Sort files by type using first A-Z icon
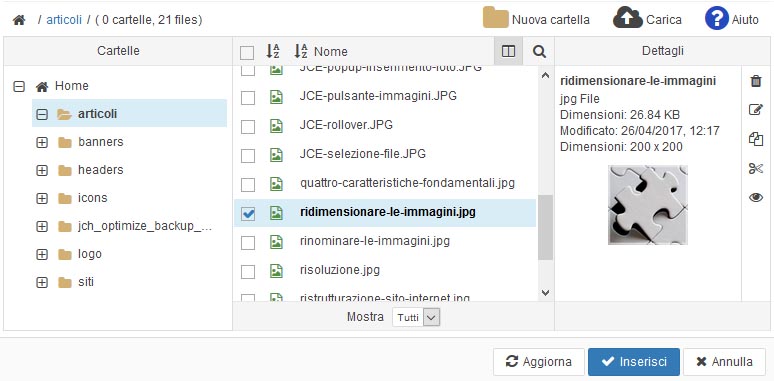The height and width of the screenshot is (381, 774). coord(273,51)
